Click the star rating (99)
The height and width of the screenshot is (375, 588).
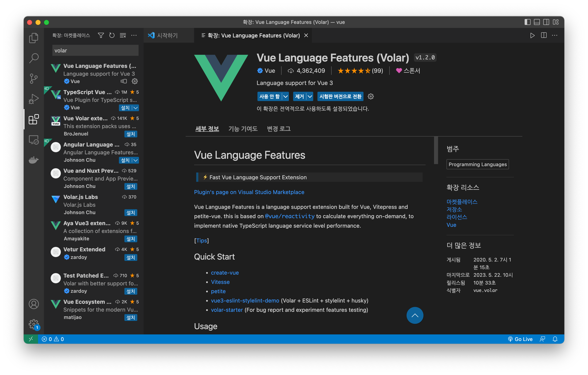(360, 71)
